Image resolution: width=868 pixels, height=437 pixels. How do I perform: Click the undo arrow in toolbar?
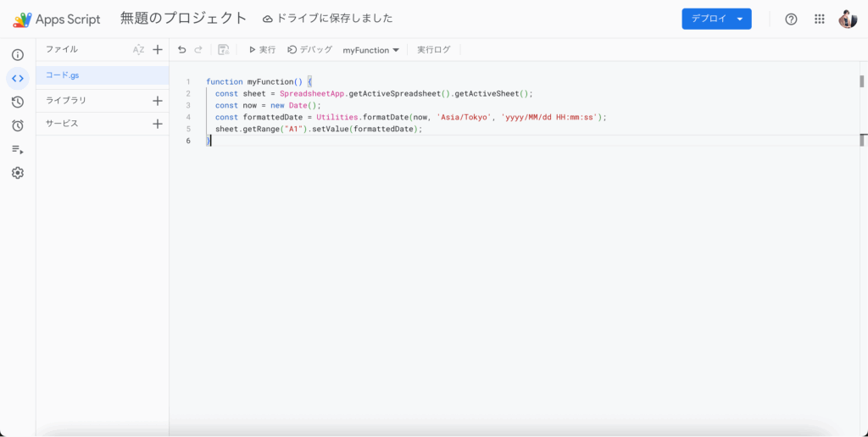pos(181,50)
